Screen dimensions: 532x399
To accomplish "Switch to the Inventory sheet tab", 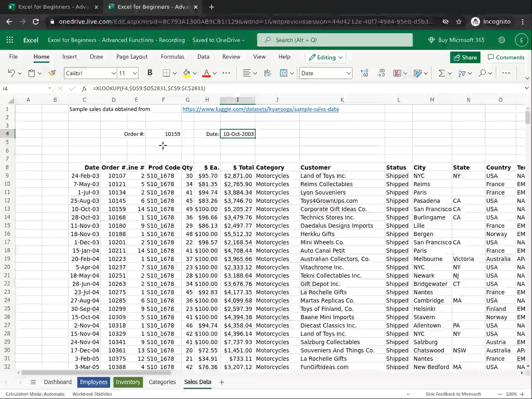I will pyautogui.click(x=128, y=382).
